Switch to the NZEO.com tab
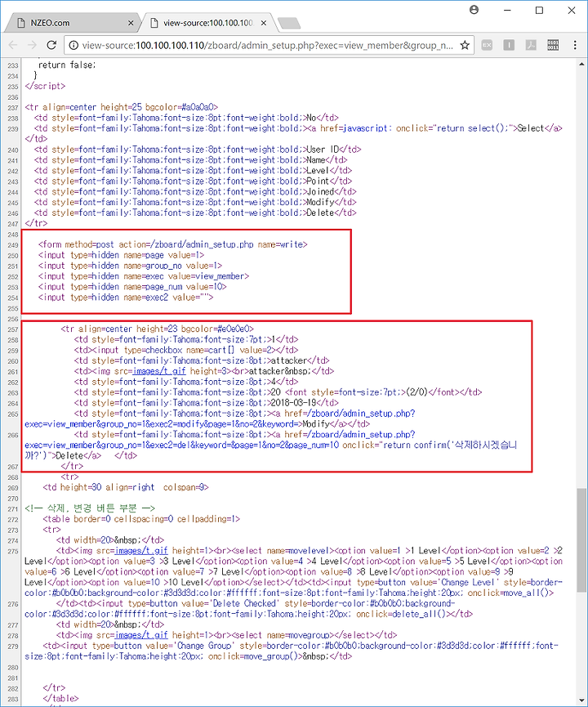This screenshot has width=588, height=707. (x=72, y=23)
